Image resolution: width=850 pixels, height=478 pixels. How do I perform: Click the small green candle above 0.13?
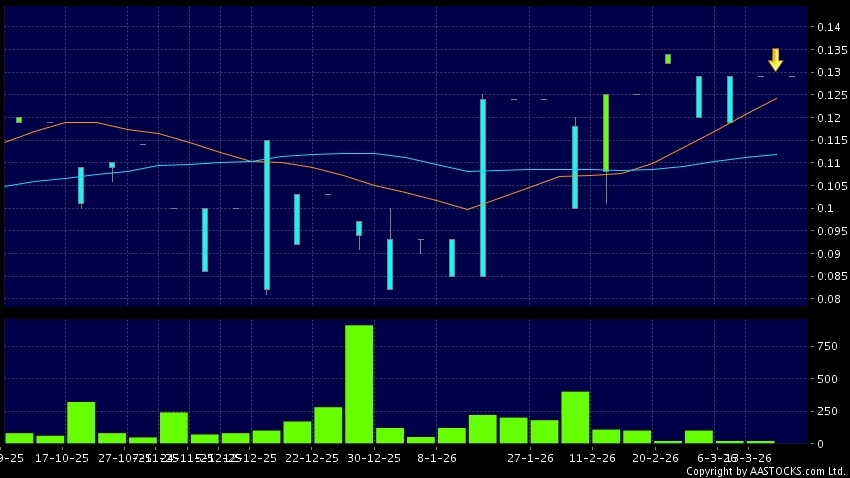pos(668,59)
